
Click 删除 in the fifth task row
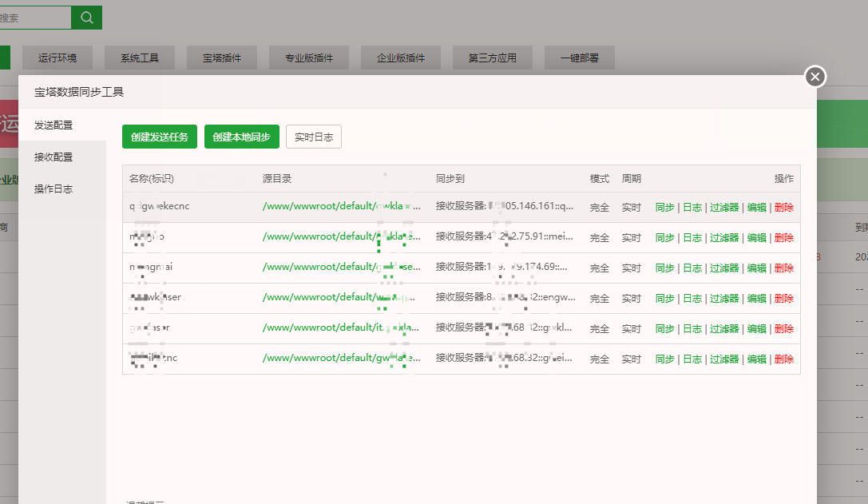click(x=784, y=329)
